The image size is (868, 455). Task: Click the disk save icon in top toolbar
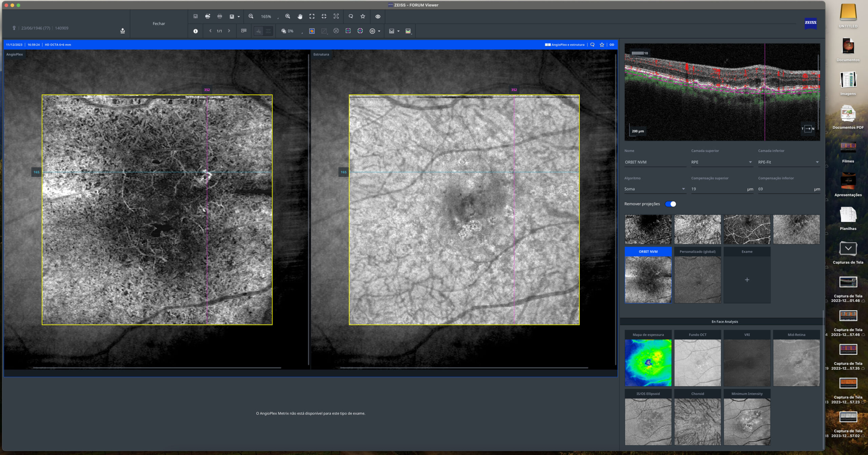(196, 16)
